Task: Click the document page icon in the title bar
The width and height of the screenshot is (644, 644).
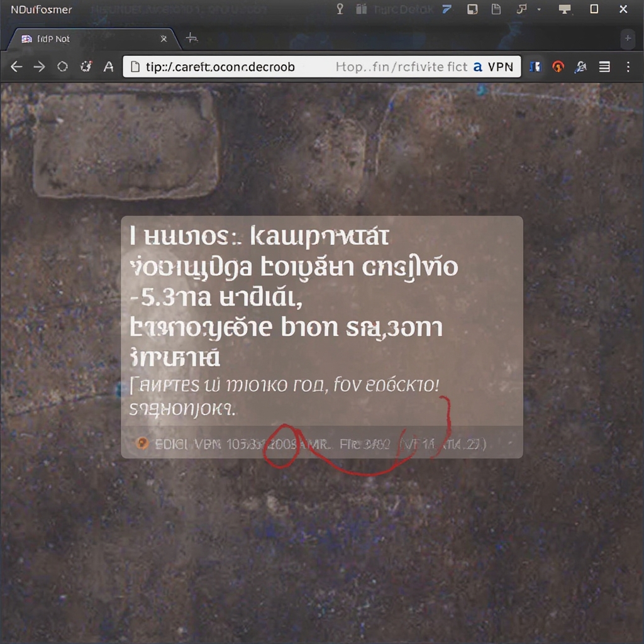Action: (x=496, y=9)
